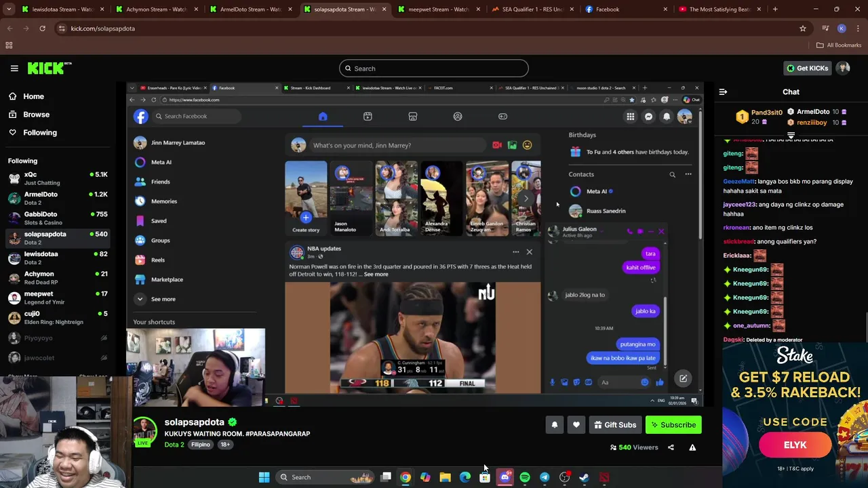The height and width of the screenshot is (488, 868).
Task: Open Following in Kick sidebar
Action: (x=40, y=133)
